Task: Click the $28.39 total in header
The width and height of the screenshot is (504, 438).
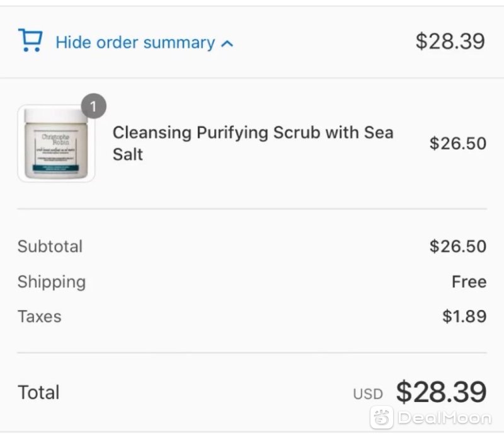Action: [450, 41]
